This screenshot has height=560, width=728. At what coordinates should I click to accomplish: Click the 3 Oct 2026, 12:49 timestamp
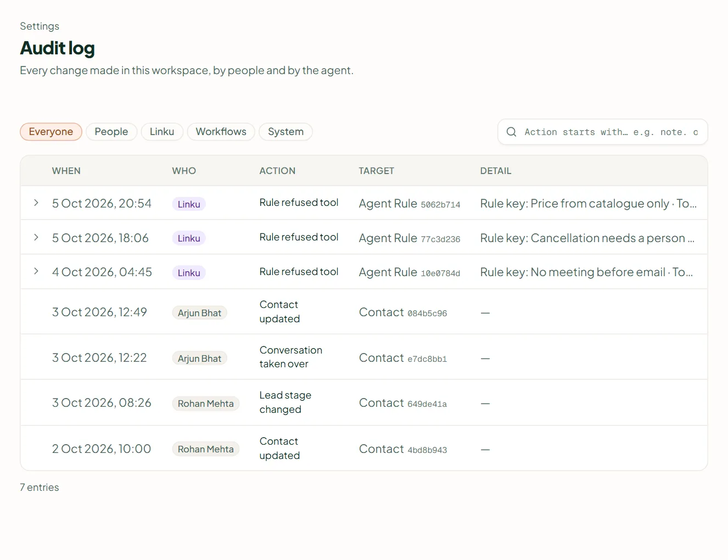point(99,312)
